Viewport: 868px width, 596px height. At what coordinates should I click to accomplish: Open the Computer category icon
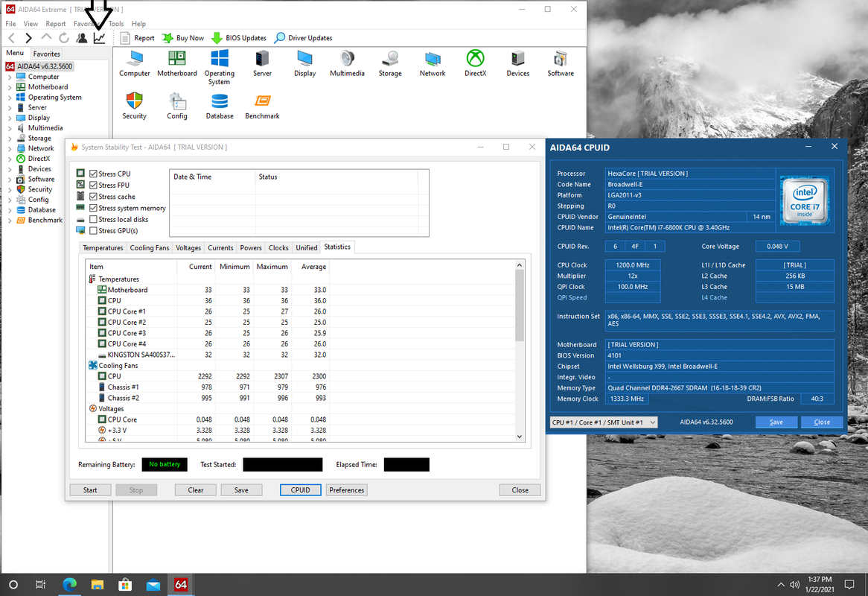point(135,64)
